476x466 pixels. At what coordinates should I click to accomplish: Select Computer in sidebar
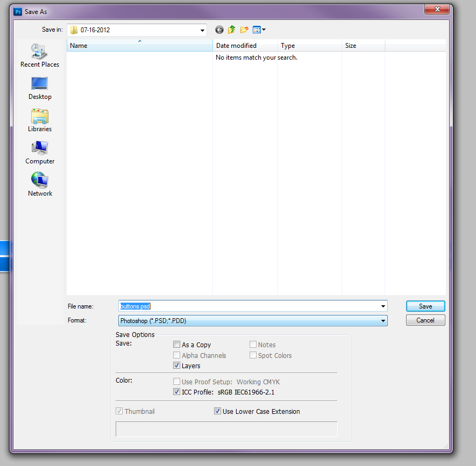[40, 153]
